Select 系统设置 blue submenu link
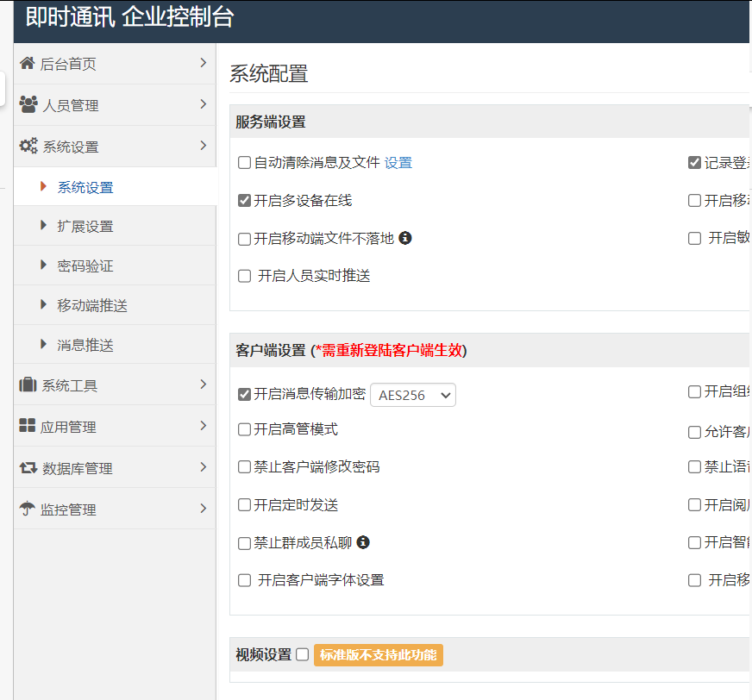Image resolution: width=752 pixels, height=700 pixels. 85,187
